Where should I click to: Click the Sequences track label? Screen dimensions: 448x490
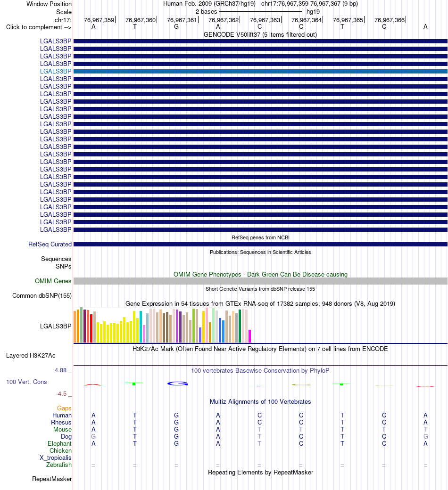tap(56, 259)
